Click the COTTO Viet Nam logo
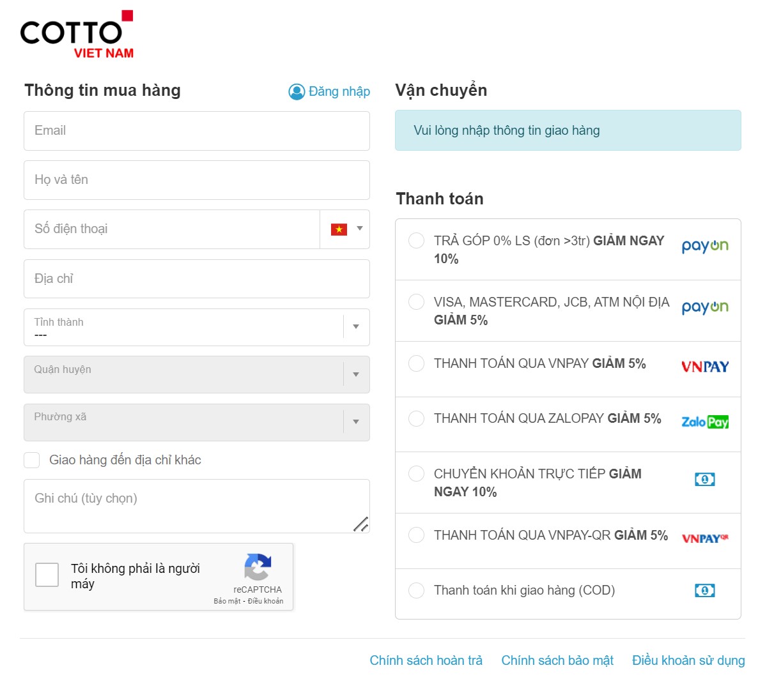758x700 pixels. point(77,34)
